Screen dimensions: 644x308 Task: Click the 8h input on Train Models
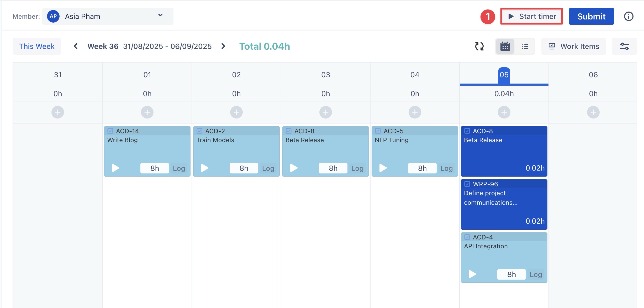click(x=244, y=168)
